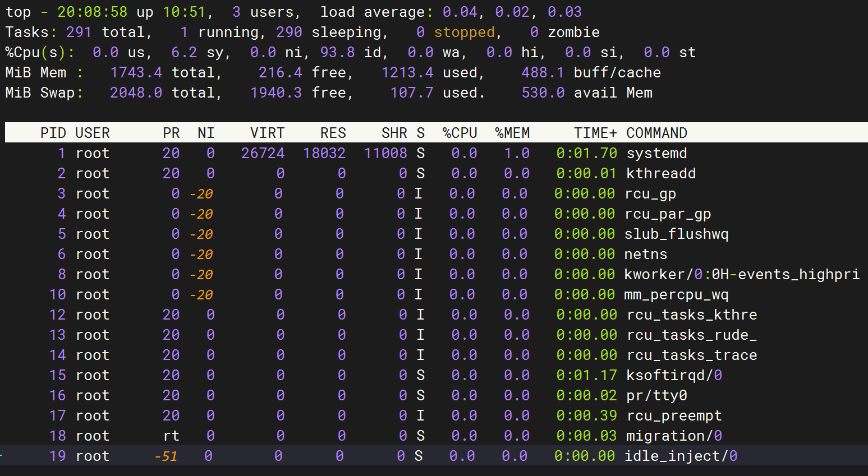This screenshot has width=868, height=476.
Task: Click the SHR column header
Action: [x=394, y=133]
